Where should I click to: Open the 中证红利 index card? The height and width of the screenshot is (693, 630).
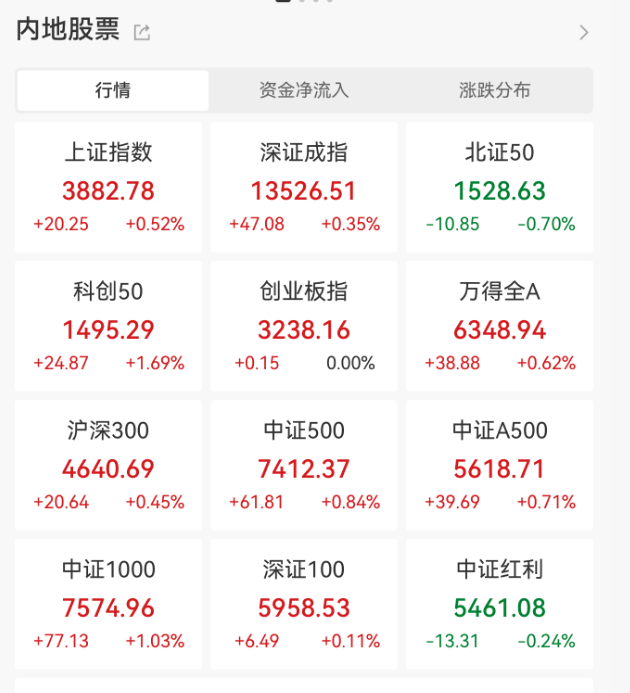(x=500, y=604)
